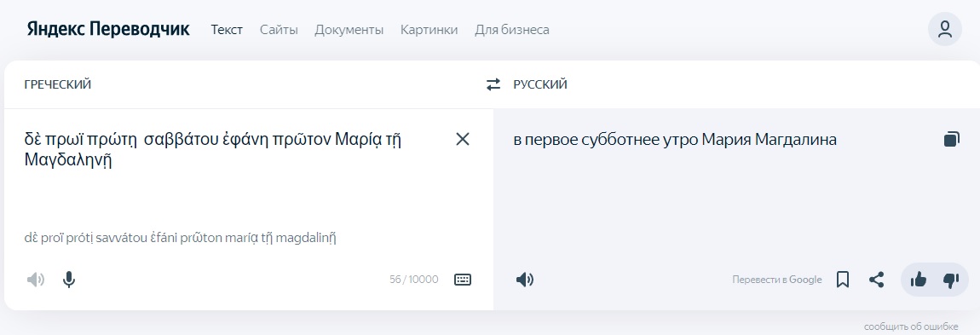Switch to the Сайты tab
The height and width of the screenshot is (335, 980).
279,29
